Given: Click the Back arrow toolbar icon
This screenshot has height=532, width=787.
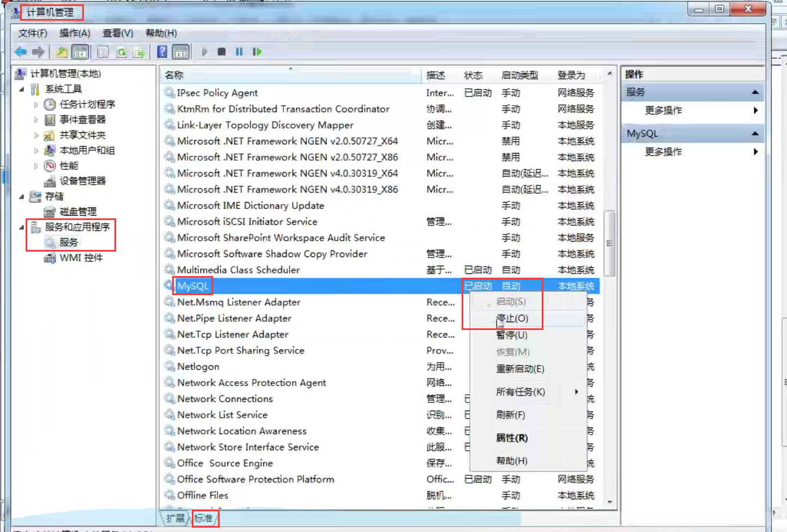Looking at the screenshot, I should coord(21,52).
